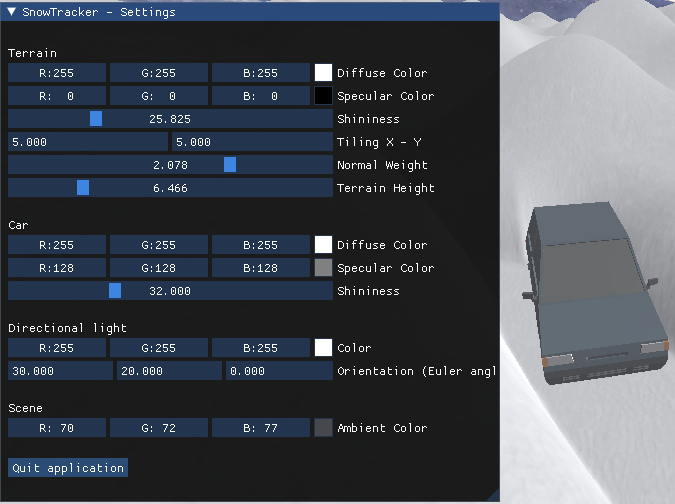Click the Terrain Height slider at 6.466

(170, 188)
